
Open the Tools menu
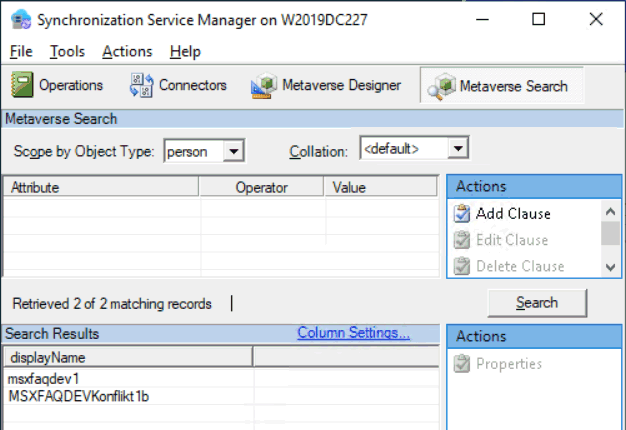[x=67, y=51]
